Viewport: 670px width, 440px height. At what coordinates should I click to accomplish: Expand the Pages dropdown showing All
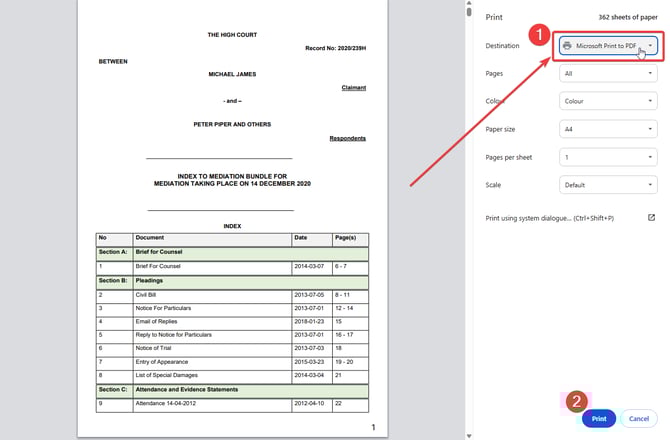click(x=608, y=73)
